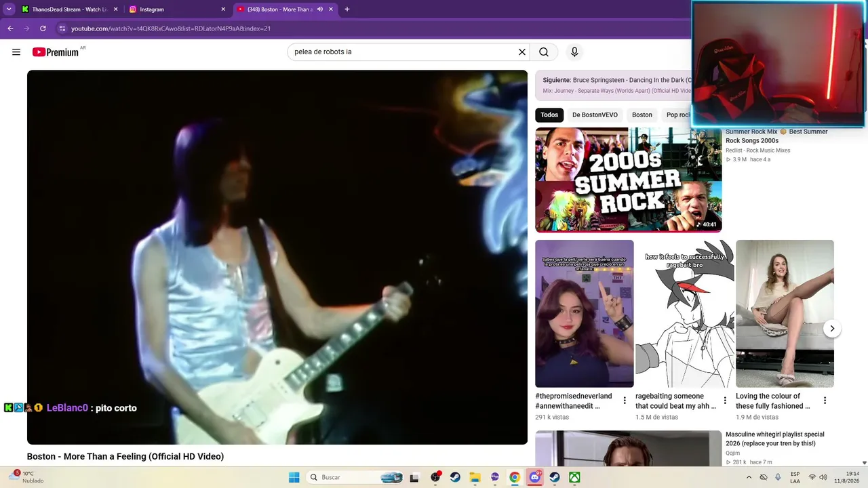
Task: Open Google Chrome taskbar icon
Action: pyautogui.click(x=515, y=477)
